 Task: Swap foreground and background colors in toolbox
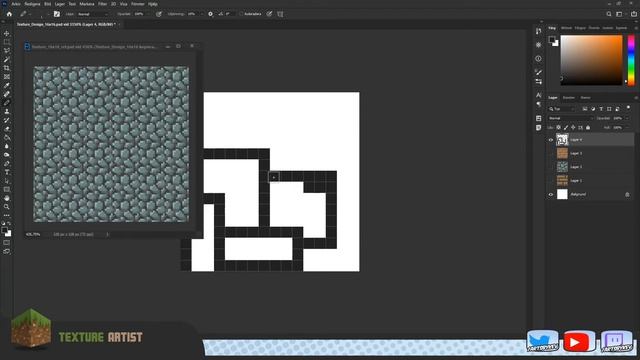(x=9, y=224)
